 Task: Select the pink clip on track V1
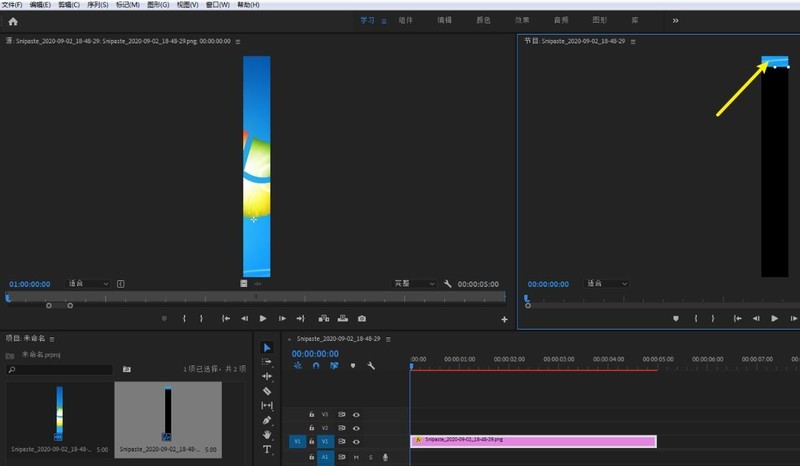pos(533,441)
